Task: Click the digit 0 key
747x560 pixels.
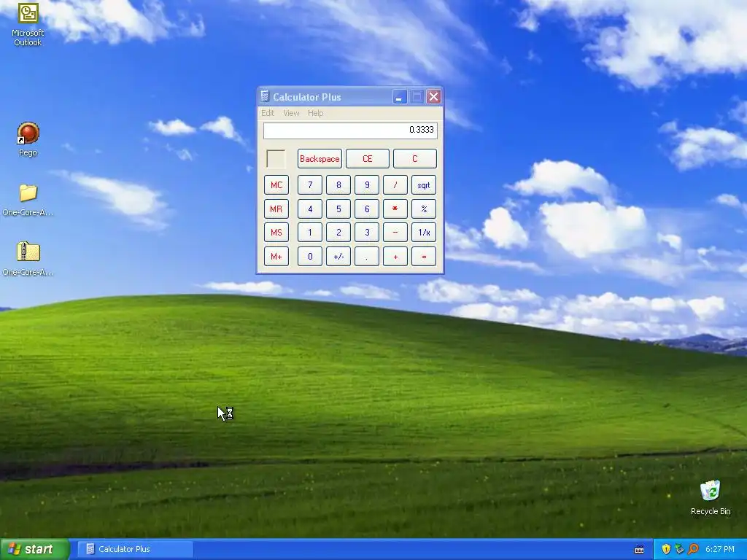Action: pos(310,256)
